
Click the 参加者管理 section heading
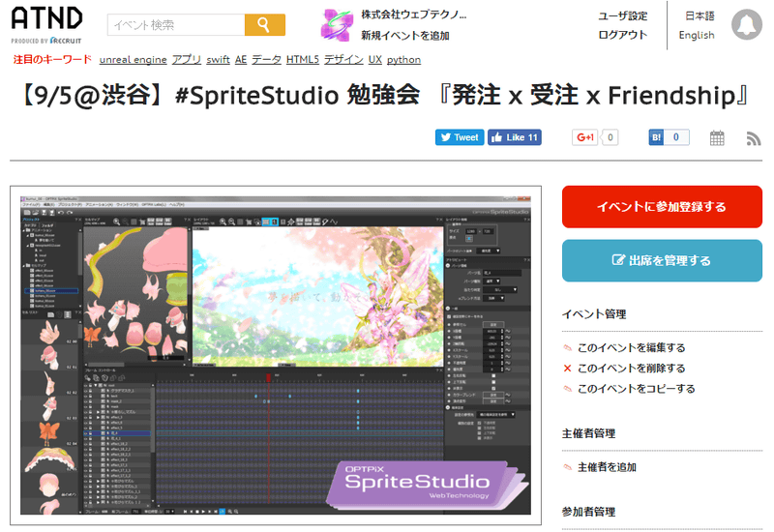coord(588,512)
